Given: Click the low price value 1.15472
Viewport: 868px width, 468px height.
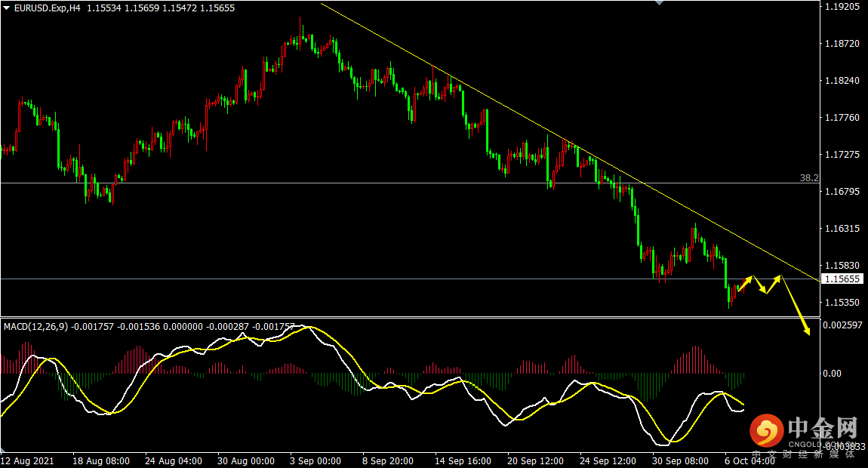Looking at the screenshot, I should coord(180,8).
